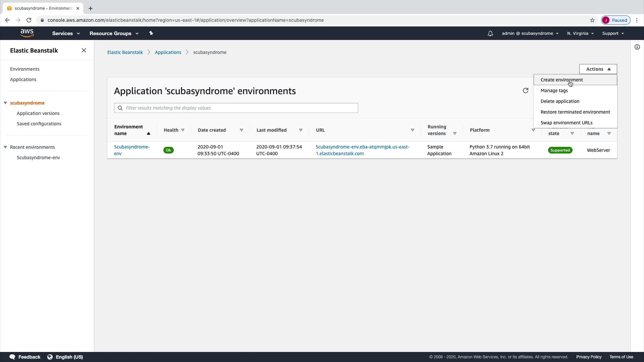The height and width of the screenshot is (362, 644).
Task: Open the N. Virginia region dropdown
Action: click(580, 34)
